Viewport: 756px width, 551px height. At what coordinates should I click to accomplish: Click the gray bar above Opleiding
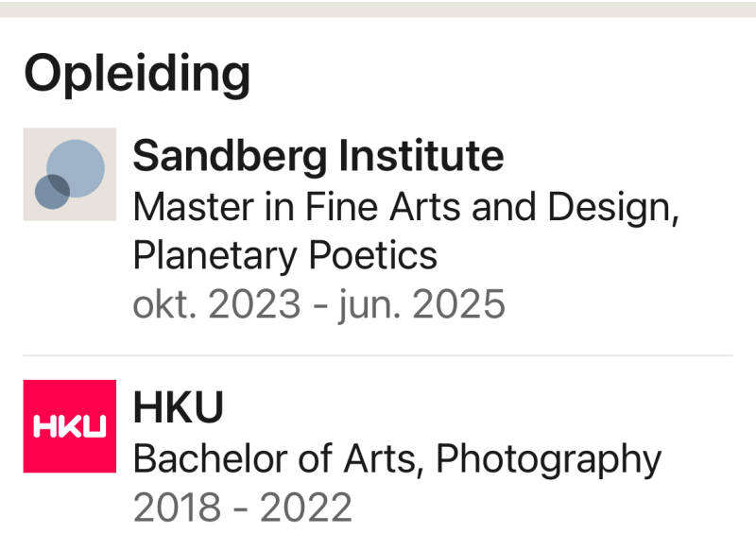coord(378,9)
